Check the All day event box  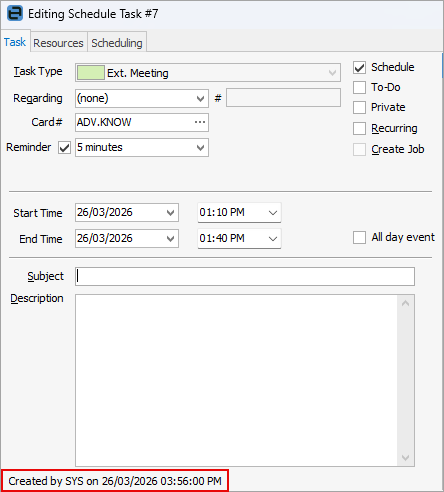pyautogui.click(x=359, y=238)
